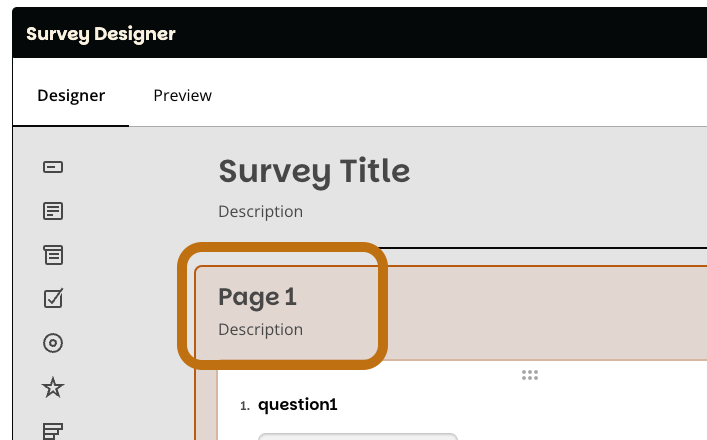Choose the radio button group icon
This screenshot has height=440, width=707.
tap(54, 343)
